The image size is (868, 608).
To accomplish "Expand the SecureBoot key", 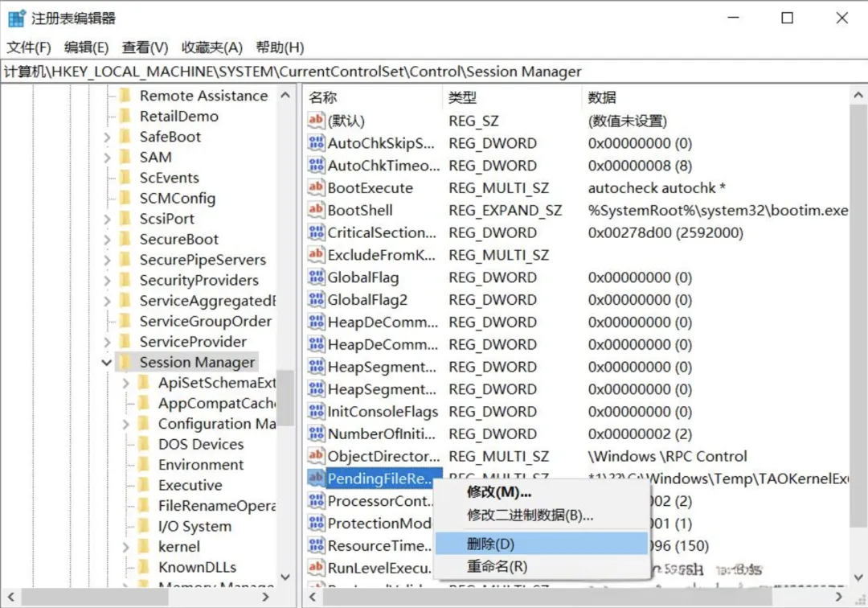I will (x=107, y=239).
